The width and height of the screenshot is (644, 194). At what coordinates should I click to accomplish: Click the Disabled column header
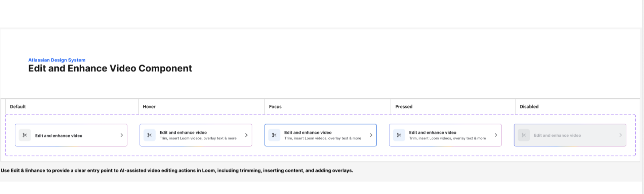click(x=529, y=107)
